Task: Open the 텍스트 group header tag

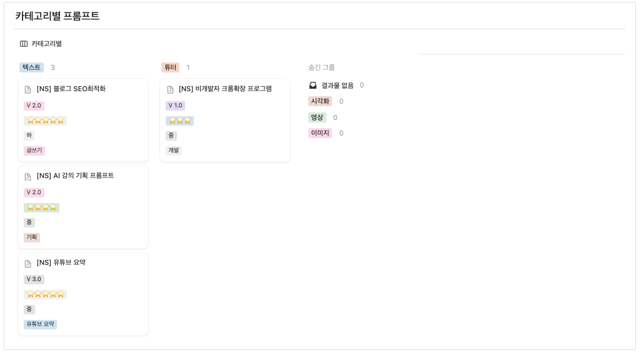Action: 32,67
